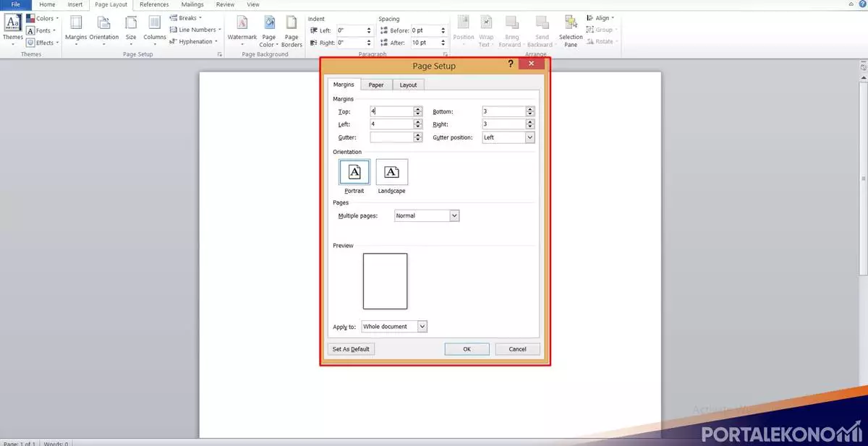Open the Breaks dropdown
868x446 pixels.
click(x=187, y=18)
